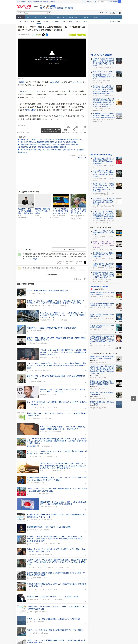138x644 pixels.
Task: Dismiss アダルトサイト閲覧 recommended card with its X
Action: [x=68, y=217]
